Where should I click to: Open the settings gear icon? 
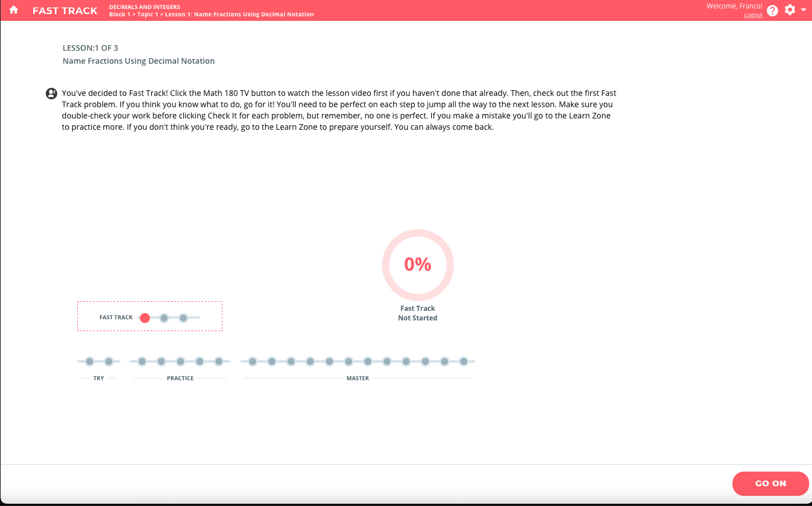coord(790,10)
